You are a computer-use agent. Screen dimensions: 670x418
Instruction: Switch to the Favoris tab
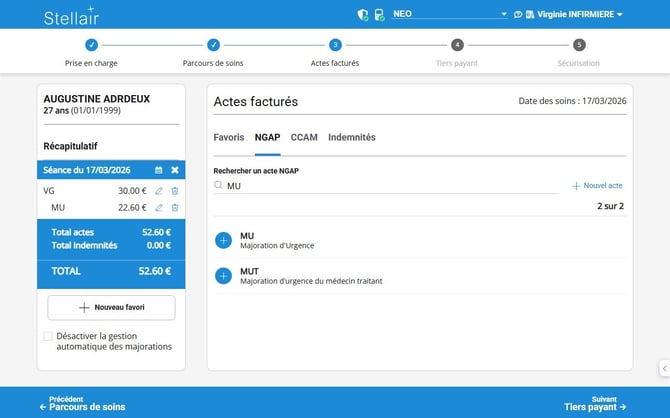(x=229, y=137)
